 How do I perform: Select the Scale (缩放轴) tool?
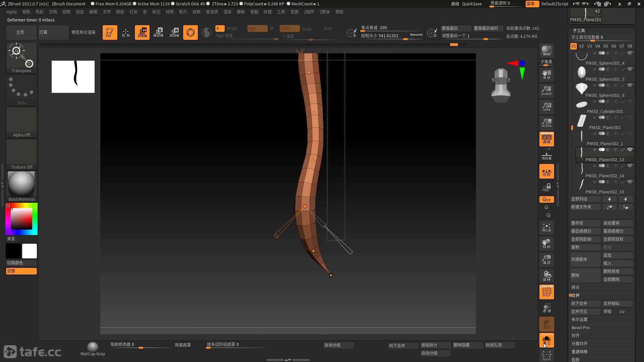[x=158, y=33]
